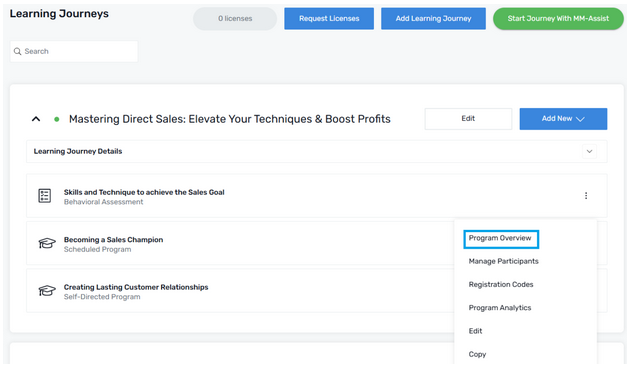
Task: Select Program Overview from context menu
Action: [500, 238]
